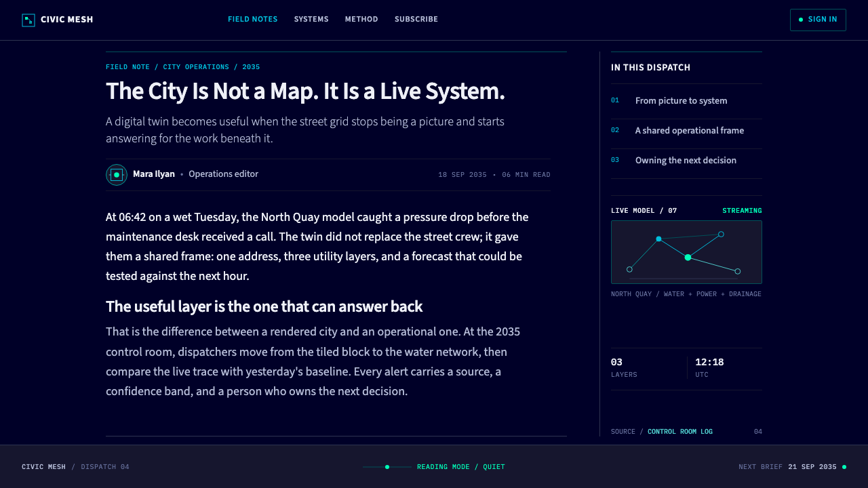Viewport: 868px width, 488px height.
Task: Jump to 'Owning the next decision' section
Action: (x=686, y=161)
